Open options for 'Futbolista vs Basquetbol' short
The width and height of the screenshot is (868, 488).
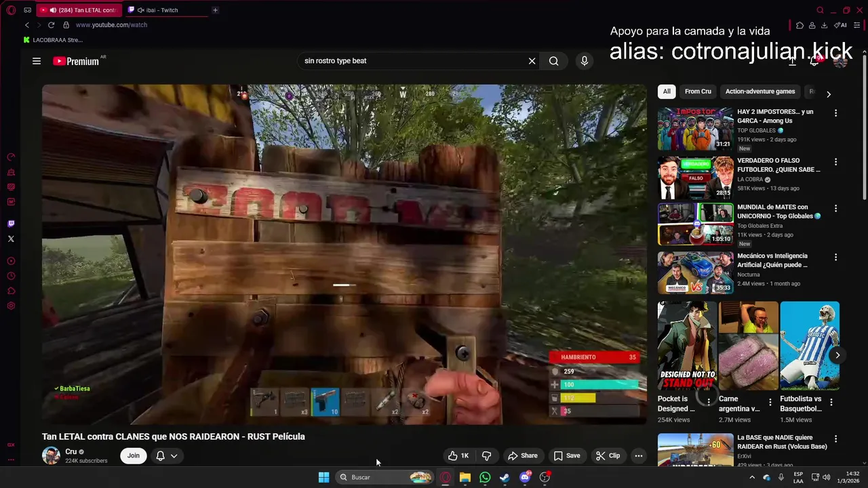[x=831, y=402]
